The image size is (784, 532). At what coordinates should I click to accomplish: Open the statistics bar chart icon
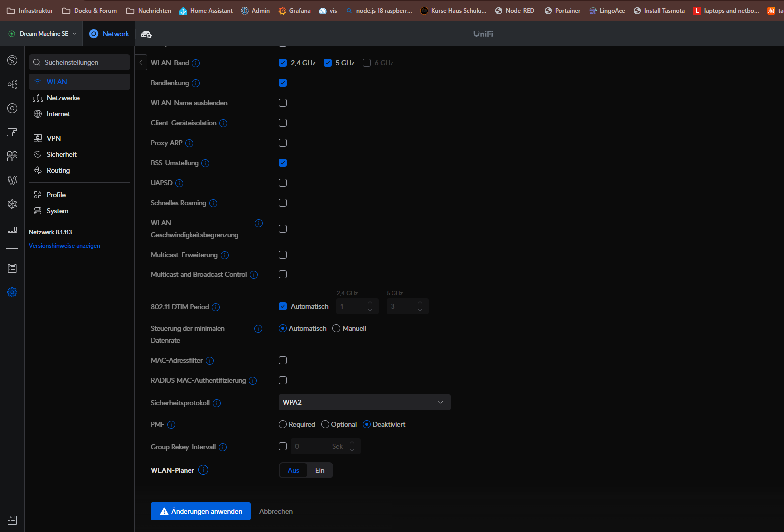click(12, 228)
